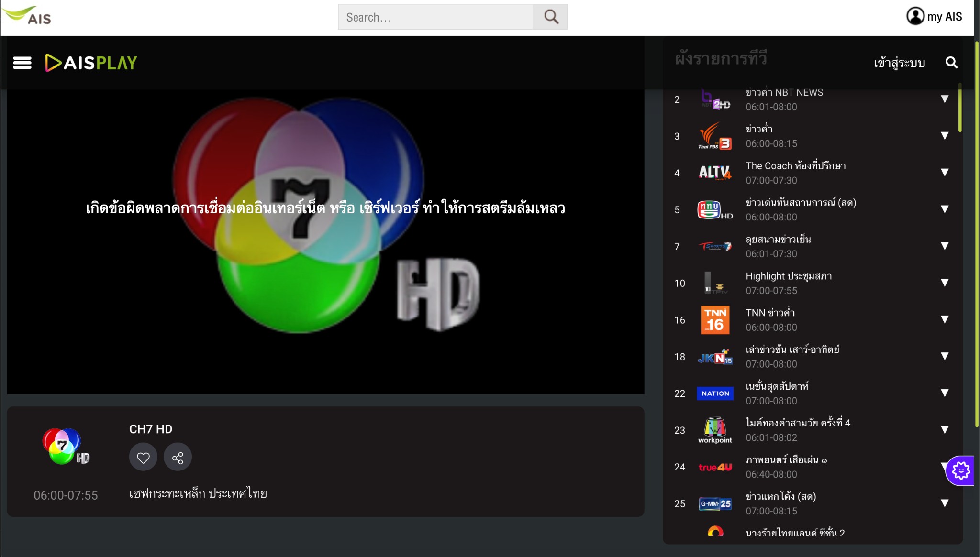Viewport: 980px width, 557px height.
Task: Open the purple chatbot assistant icon
Action: [x=960, y=471]
